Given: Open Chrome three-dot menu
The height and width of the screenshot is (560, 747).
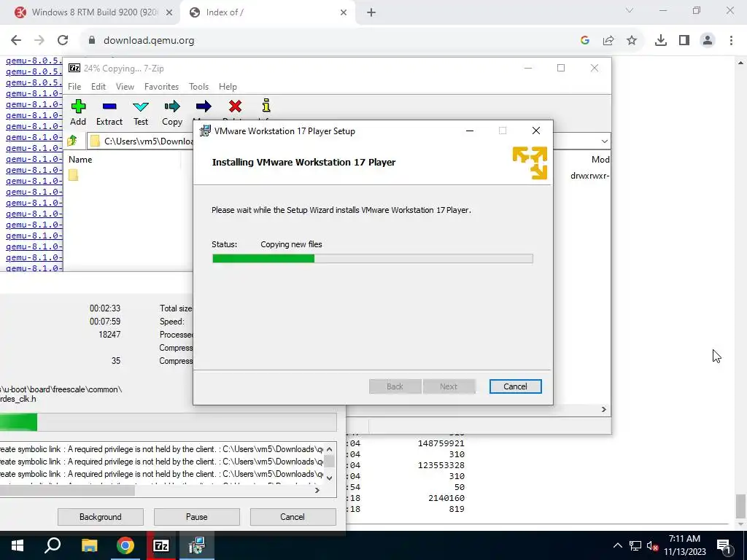Looking at the screenshot, I should click(731, 41).
